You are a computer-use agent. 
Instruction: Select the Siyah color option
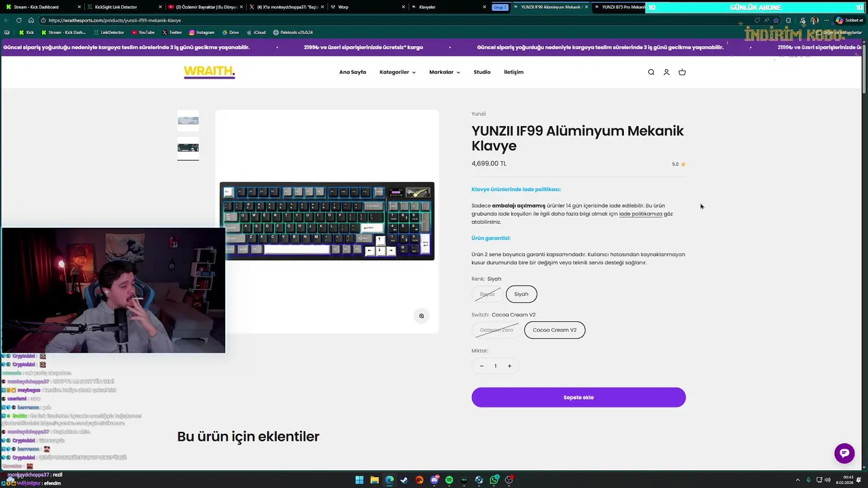coord(521,294)
